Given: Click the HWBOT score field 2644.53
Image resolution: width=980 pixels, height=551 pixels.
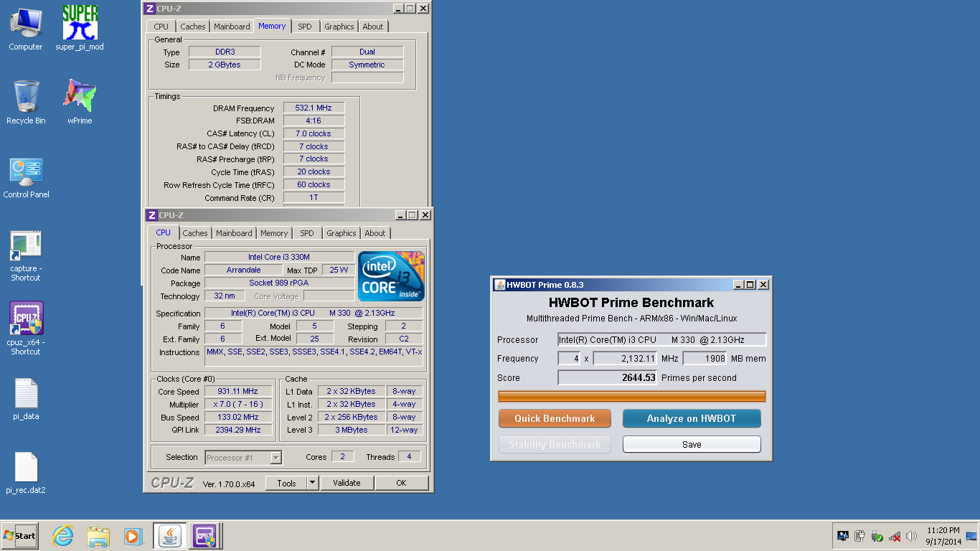Looking at the screenshot, I should [x=608, y=377].
